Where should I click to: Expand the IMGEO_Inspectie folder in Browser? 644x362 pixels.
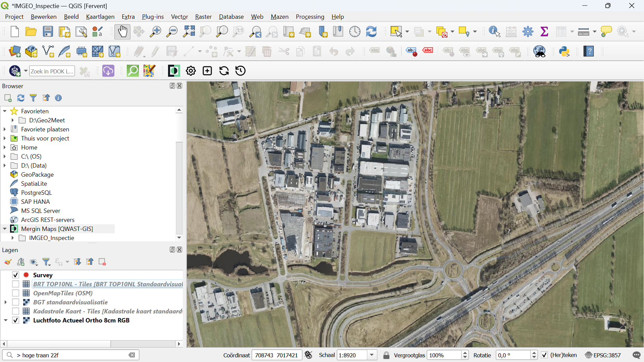click(12, 238)
